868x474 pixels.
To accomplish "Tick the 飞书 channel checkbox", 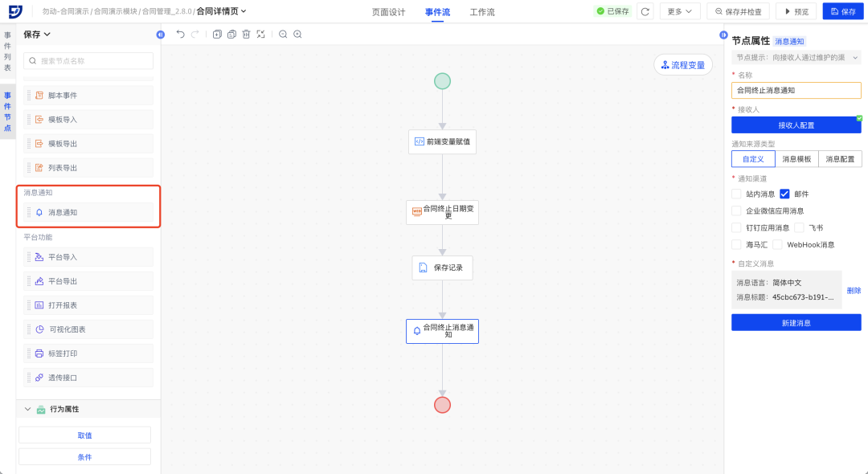I will (x=800, y=227).
